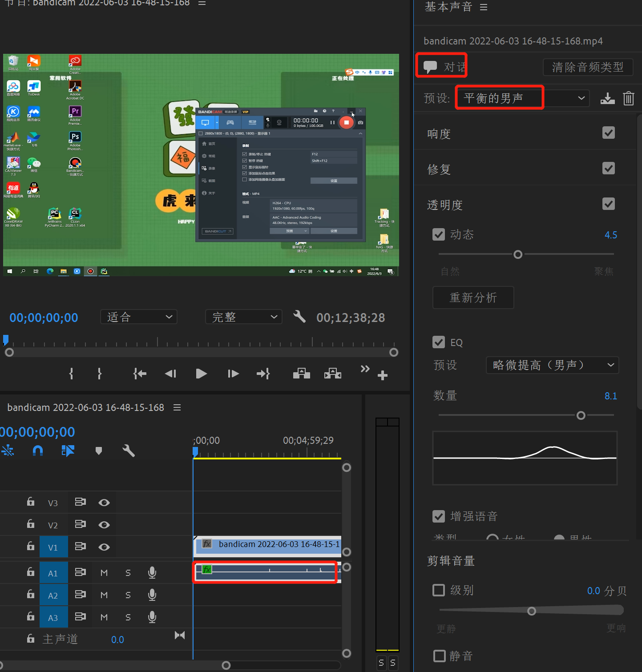This screenshot has width=642, height=672.
Task: Toggle nest sequence insert option
Action: tap(8, 451)
